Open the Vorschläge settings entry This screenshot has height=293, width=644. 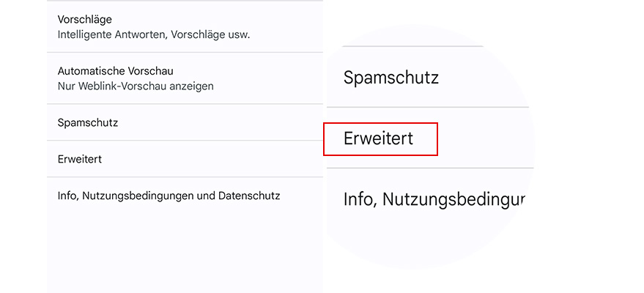84,20
